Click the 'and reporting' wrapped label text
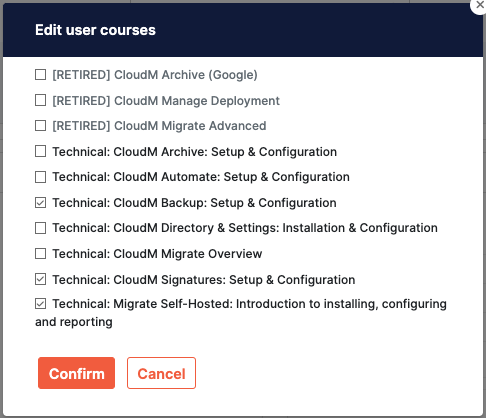The width and height of the screenshot is (486, 418). (74, 322)
